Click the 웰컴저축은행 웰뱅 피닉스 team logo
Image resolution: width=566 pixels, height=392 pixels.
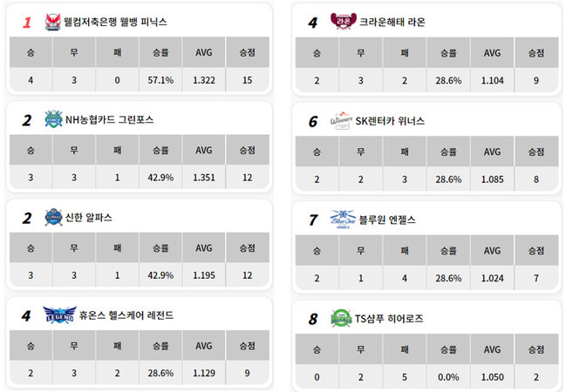[52, 21]
